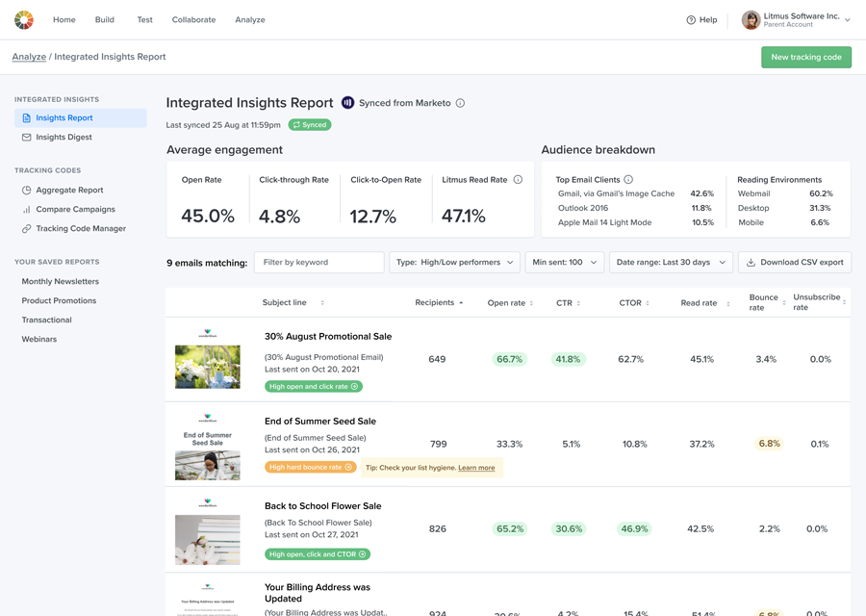Open the Min sent: 100 dropdown
This screenshot has width=866, height=616.
pyautogui.click(x=565, y=263)
